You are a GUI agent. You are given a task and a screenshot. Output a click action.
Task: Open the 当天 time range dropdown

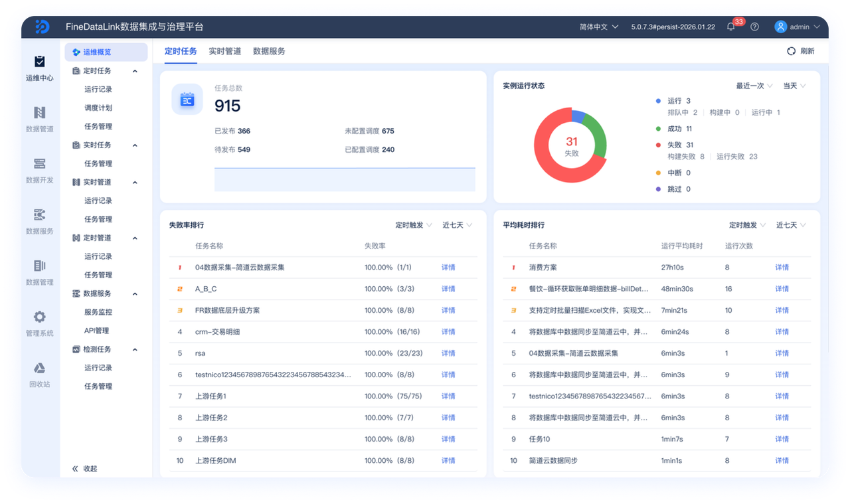[795, 86]
